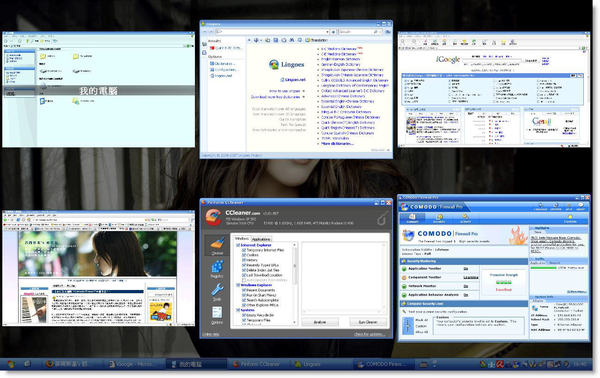The width and height of the screenshot is (600, 378).
Task: Click the Run Cleaner button
Action: (x=368, y=322)
